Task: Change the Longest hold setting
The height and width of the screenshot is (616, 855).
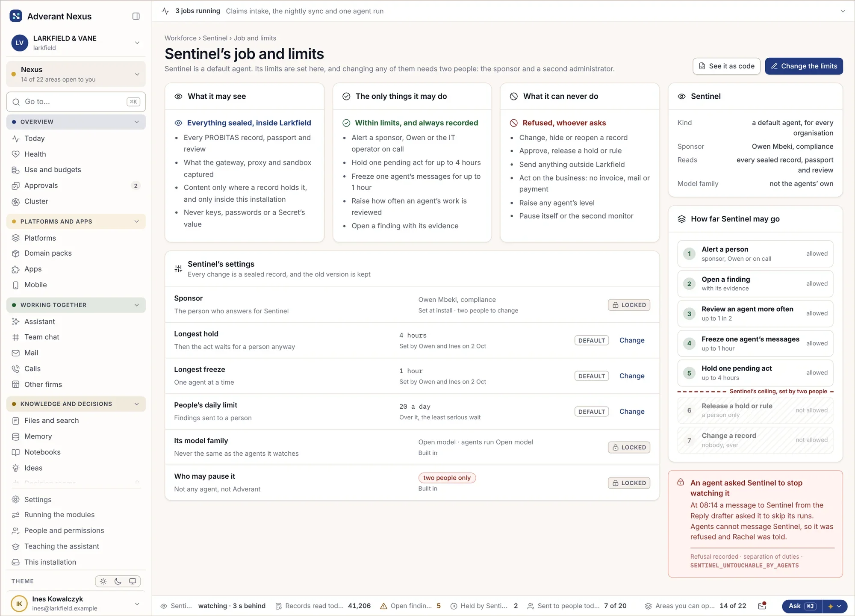Action: (x=632, y=340)
